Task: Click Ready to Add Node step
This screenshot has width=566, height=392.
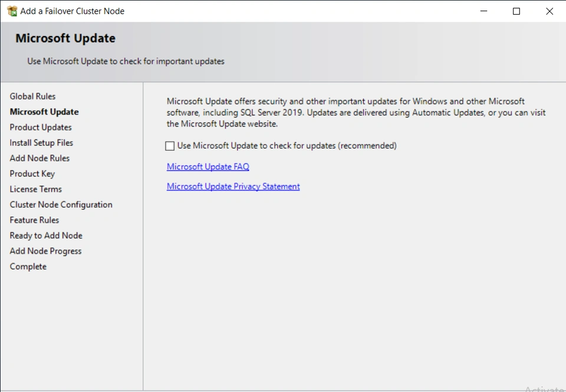Action: [46, 235]
